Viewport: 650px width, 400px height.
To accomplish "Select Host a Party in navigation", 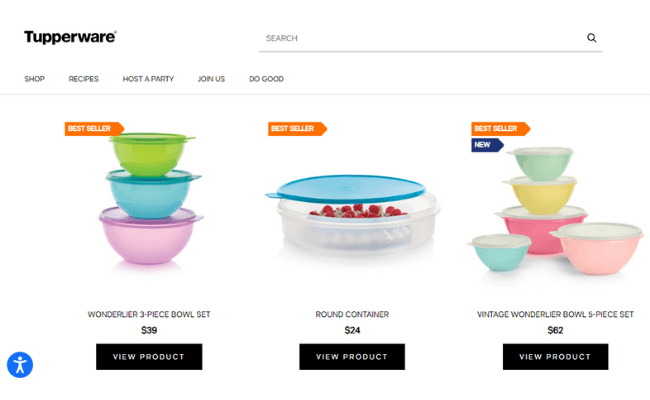I will point(148,79).
